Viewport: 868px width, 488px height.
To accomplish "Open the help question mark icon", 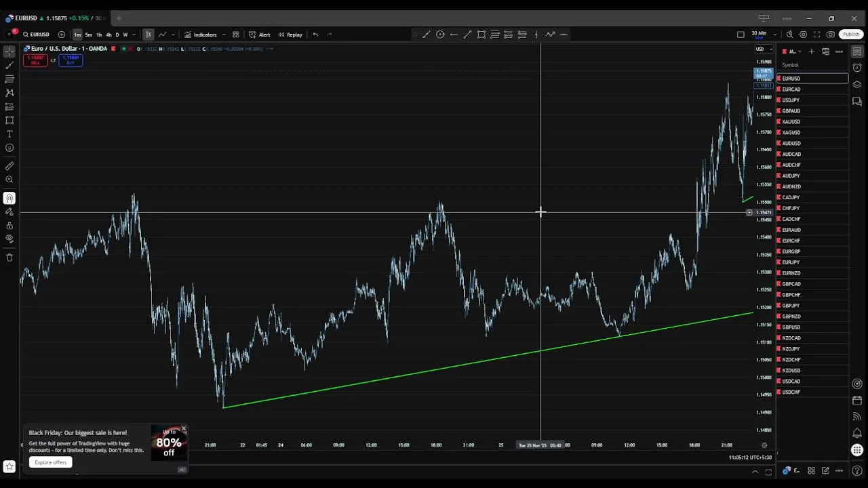I will (857, 471).
